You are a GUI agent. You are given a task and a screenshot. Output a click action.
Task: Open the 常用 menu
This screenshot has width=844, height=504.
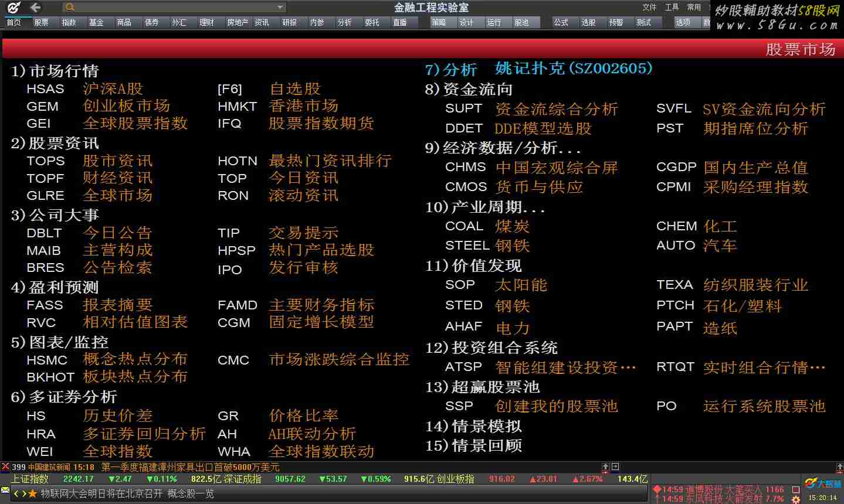click(694, 7)
